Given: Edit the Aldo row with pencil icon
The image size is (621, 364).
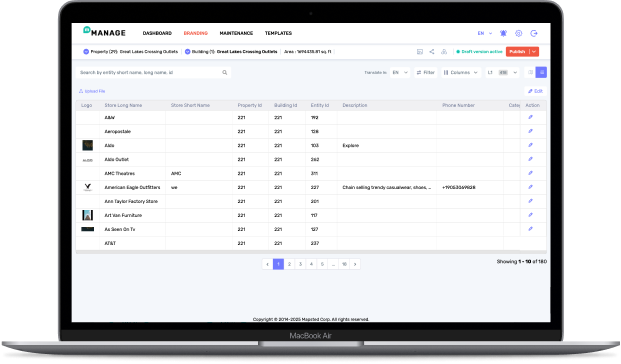Looking at the screenshot, I should (x=530, y=145).
